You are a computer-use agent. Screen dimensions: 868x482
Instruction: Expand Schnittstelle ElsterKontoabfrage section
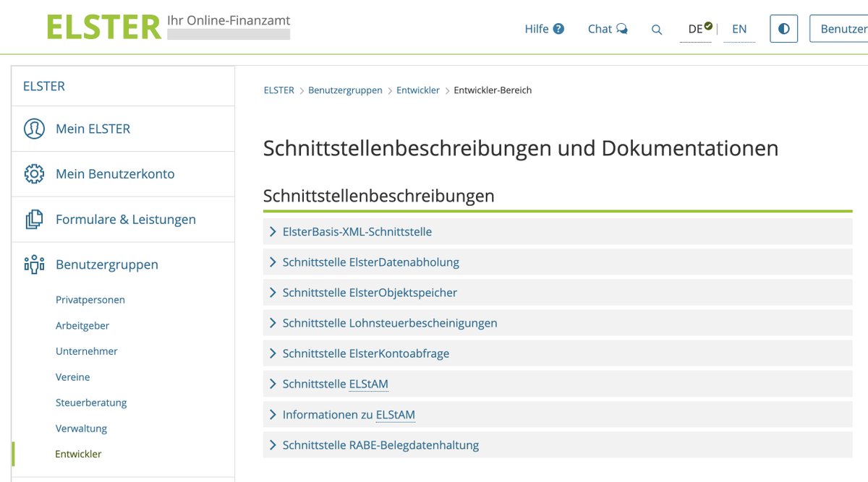coord(558,353)
